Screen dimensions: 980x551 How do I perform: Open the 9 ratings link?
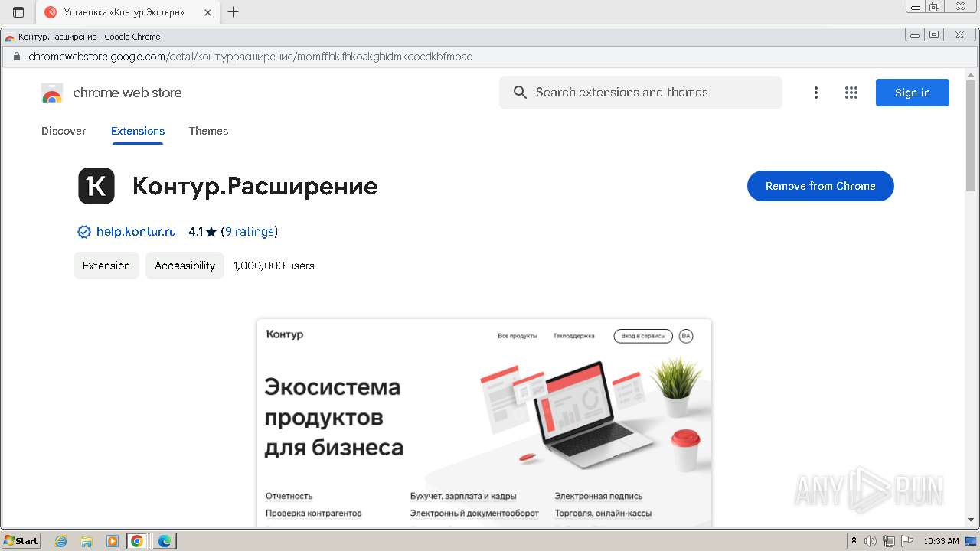[x=250, y=232]
